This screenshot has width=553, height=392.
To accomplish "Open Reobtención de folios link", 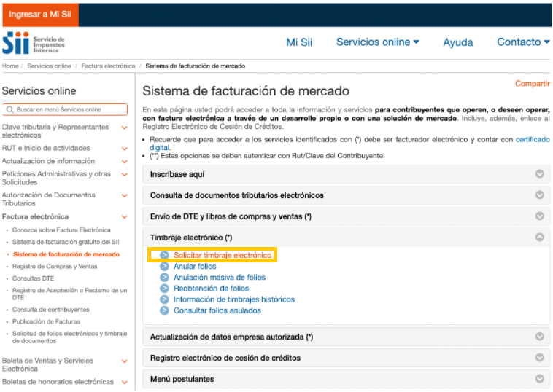I will [x=211, y=289].
